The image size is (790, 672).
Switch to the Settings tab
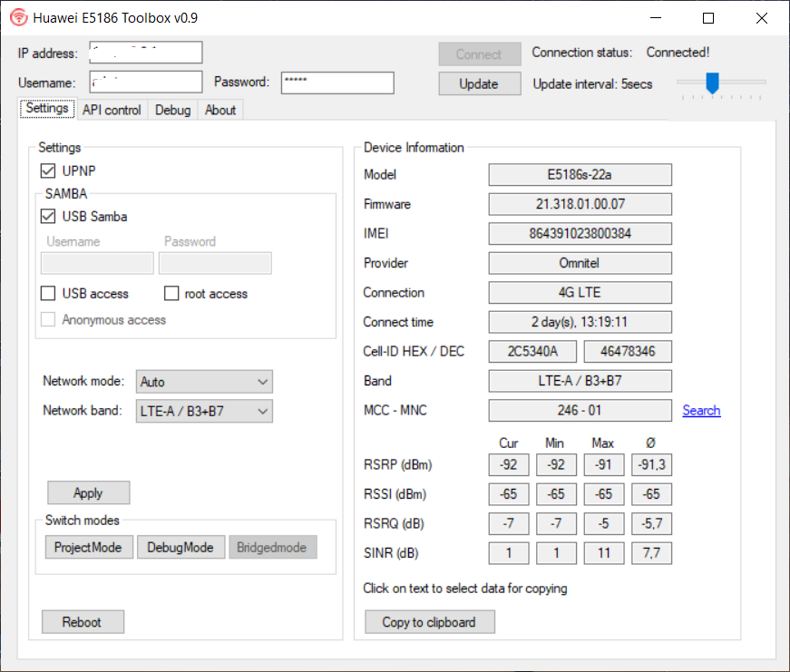point(47,108)
